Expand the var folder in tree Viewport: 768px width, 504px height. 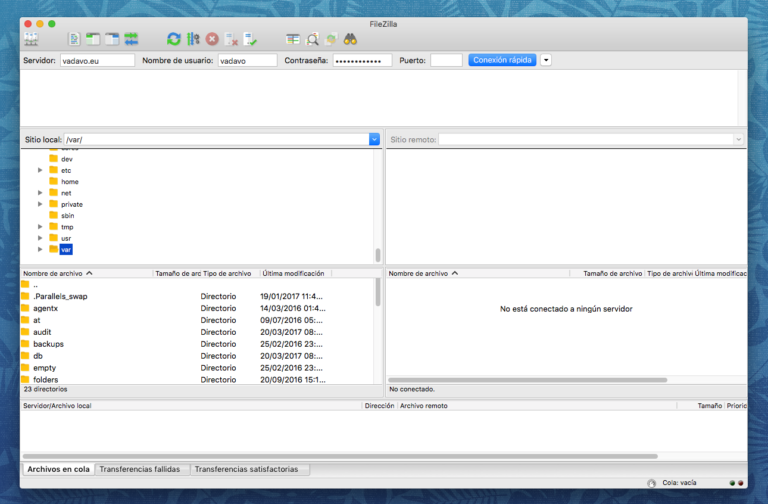(x=40, y=249)
